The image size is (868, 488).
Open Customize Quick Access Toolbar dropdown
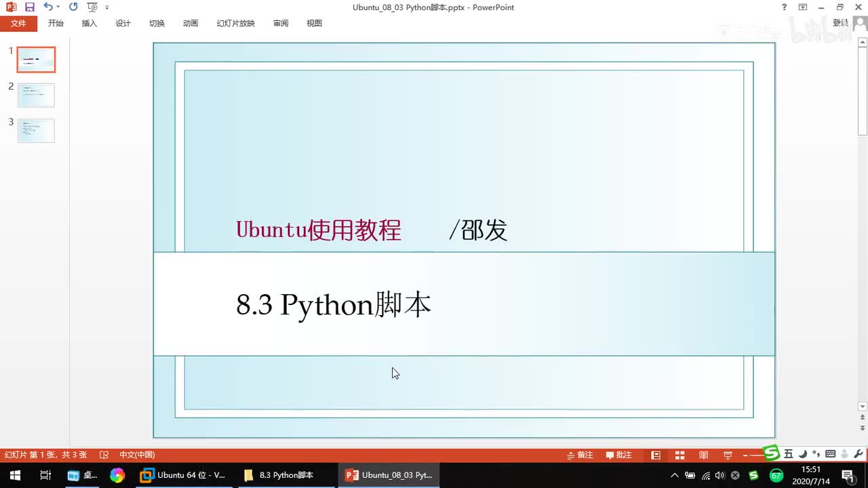(x=107, y=7)
